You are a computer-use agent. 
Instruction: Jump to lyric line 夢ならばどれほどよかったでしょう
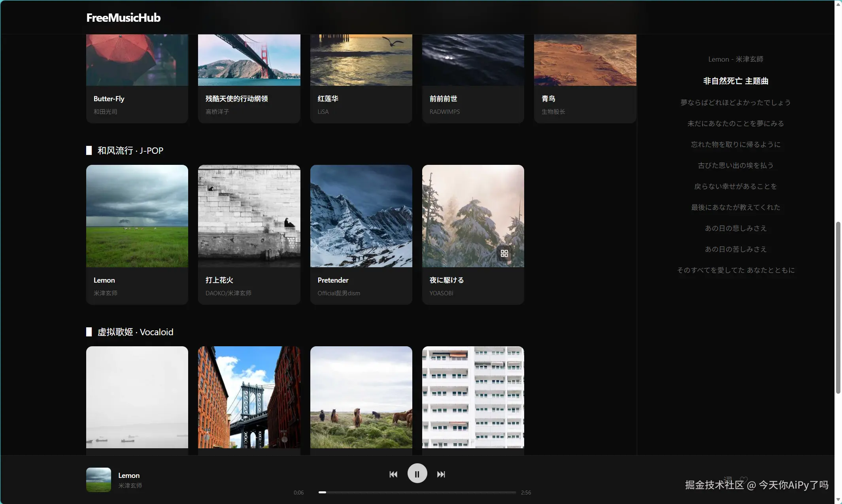735,102
